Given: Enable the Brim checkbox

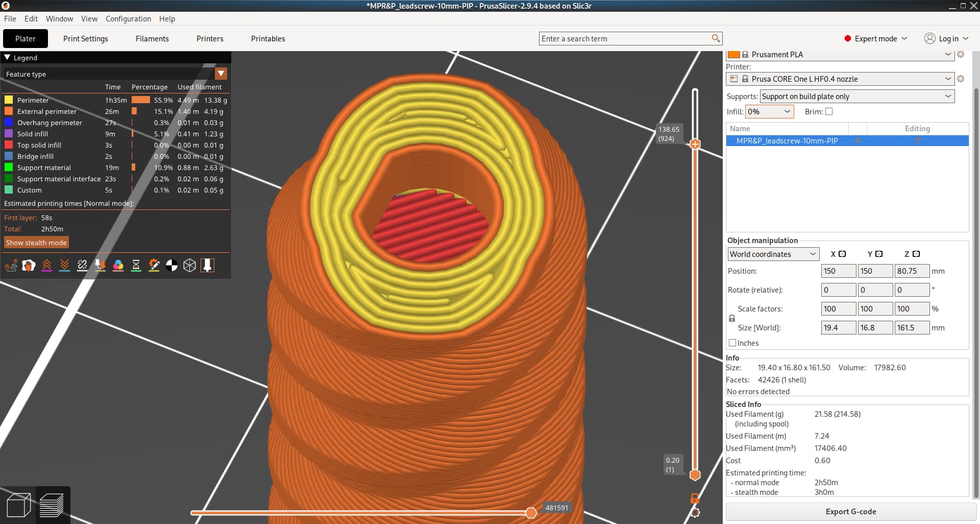Looking at the screenshot, I should pyautogui.click(x=829, y=112).
